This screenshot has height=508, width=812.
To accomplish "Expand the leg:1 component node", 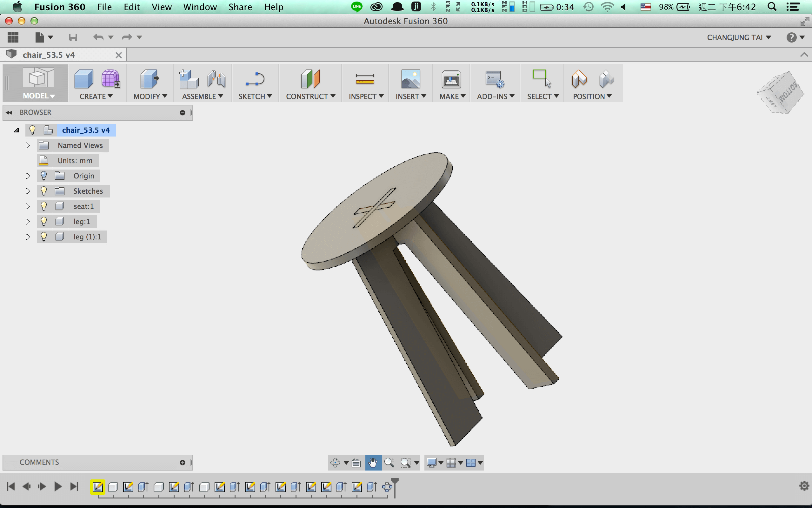I will [x=28, y=221].
